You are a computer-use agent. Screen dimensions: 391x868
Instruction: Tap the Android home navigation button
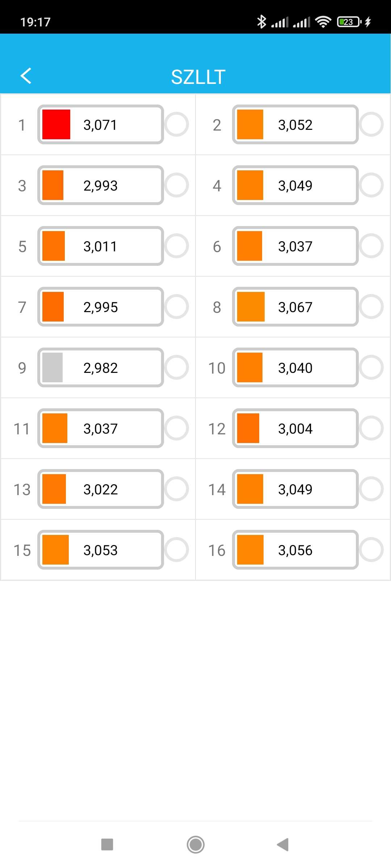(195, 845)
